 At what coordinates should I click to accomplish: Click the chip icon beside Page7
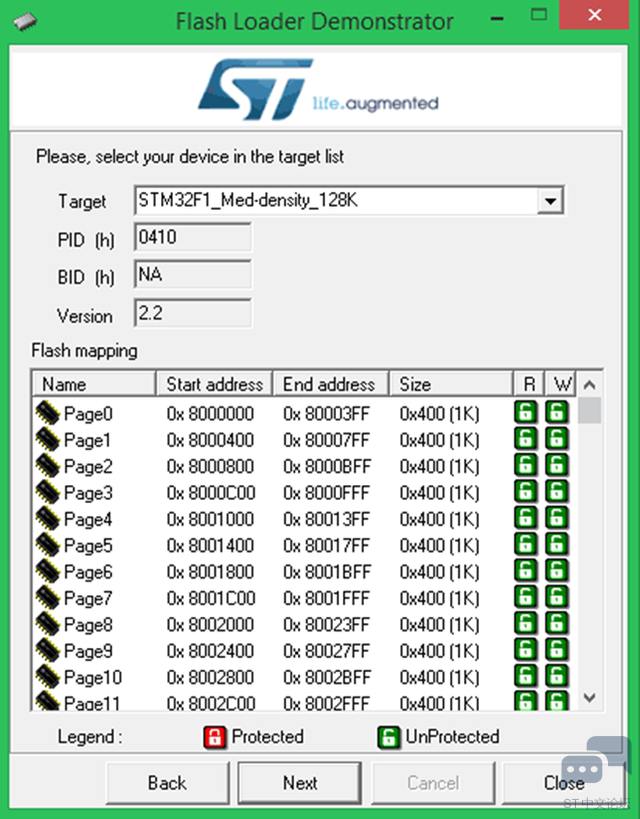[48, 598]
